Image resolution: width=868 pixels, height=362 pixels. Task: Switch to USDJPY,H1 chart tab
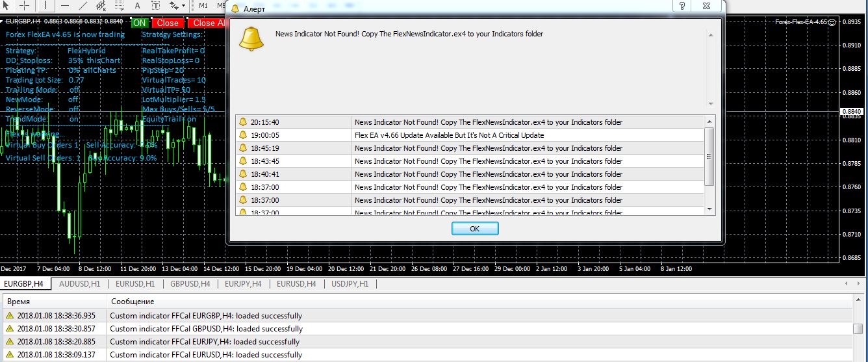[350, 284]
